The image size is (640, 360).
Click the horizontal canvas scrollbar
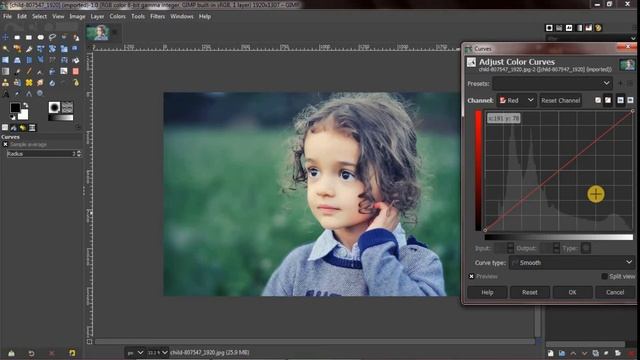[x=314, y=341]
